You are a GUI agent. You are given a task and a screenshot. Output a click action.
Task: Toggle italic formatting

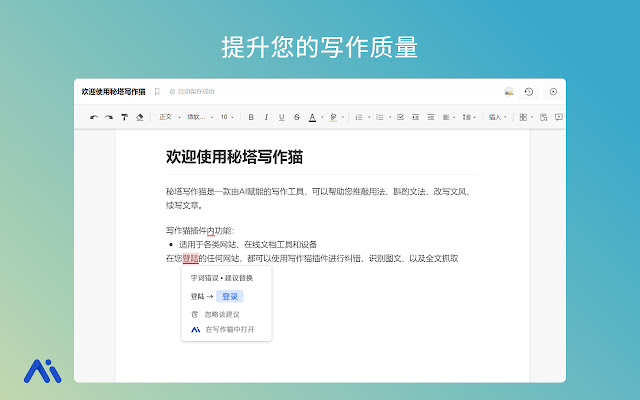coord(266,118)
